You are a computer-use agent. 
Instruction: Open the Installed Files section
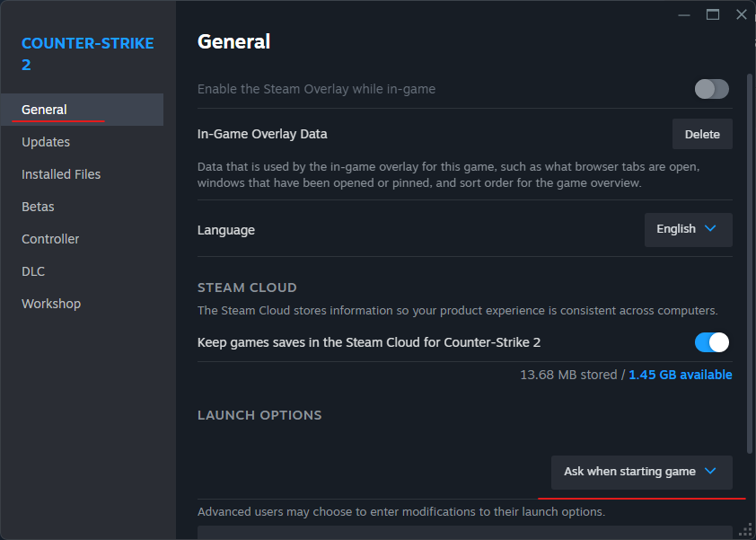[x=61, y=174]
